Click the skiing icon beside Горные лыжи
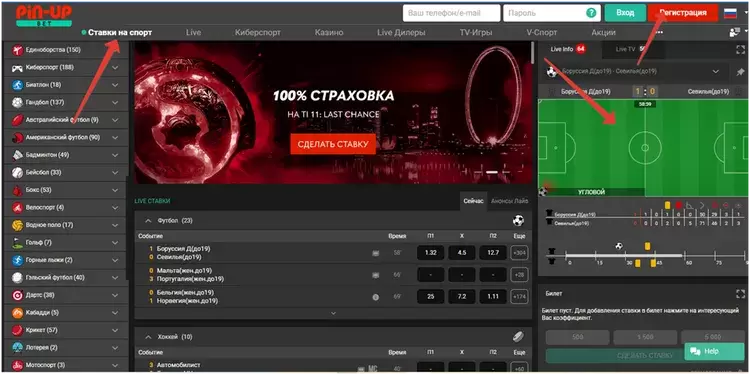 coord(17,260)
